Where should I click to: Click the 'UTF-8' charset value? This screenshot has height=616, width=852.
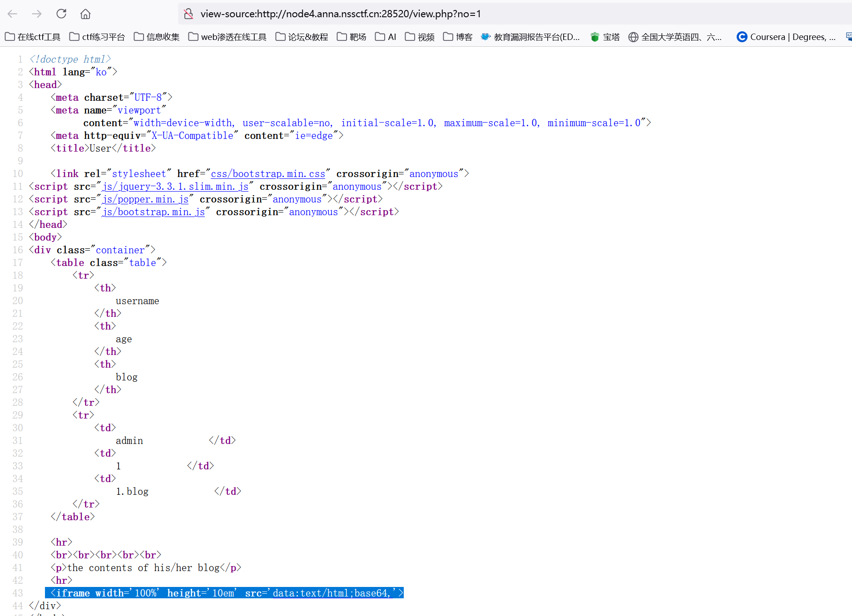[148, 98]
